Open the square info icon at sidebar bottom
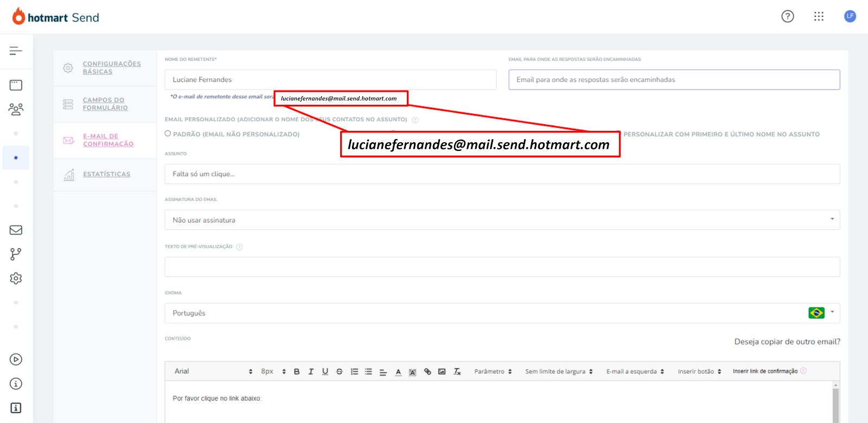The image size is (868, 423). tap(16, 408)
